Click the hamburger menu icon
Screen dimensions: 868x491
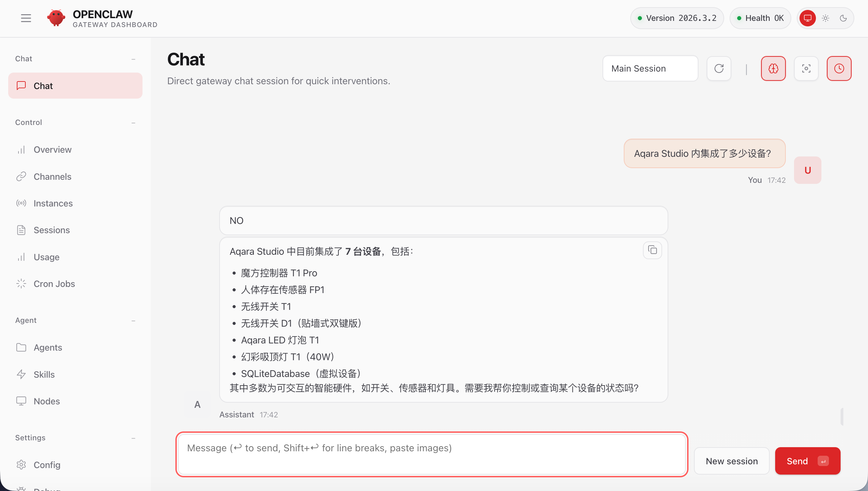click(x=26, y=18)
